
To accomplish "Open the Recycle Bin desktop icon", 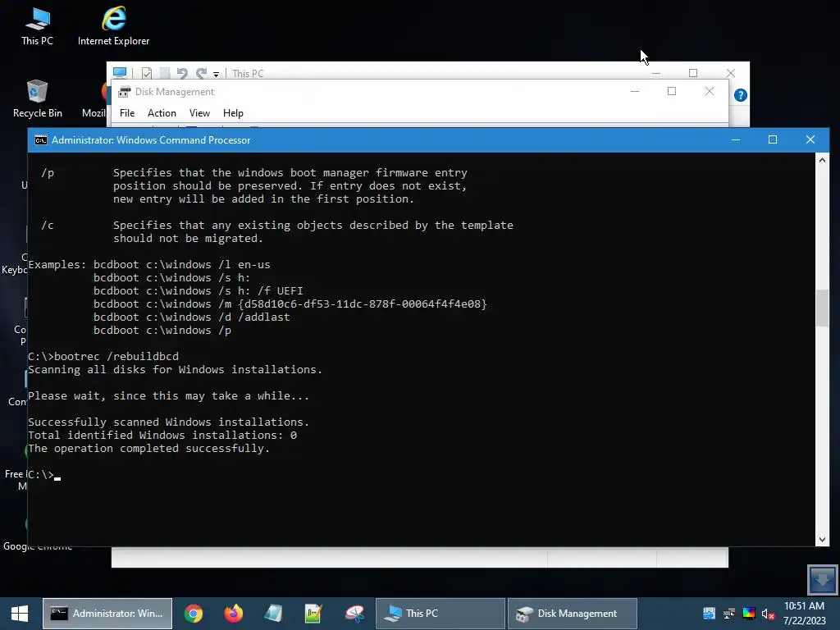I will (37, 99).
